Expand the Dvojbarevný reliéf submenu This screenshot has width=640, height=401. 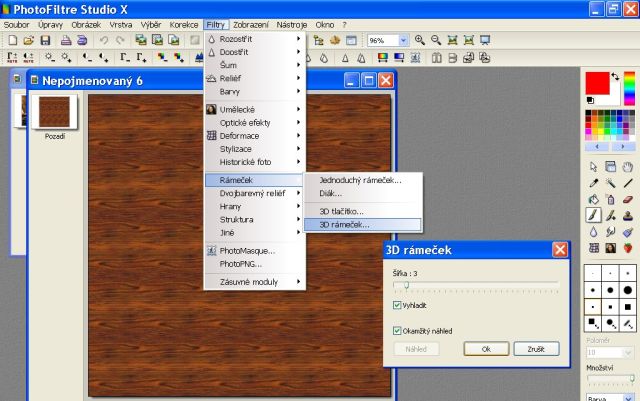click(x=255, y=193)
